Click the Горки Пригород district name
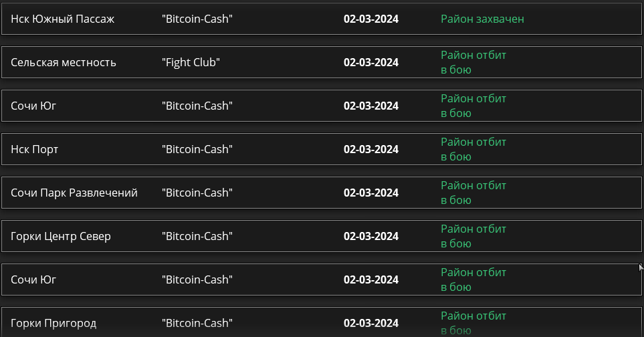644x337 pixels. coord(53,324)
